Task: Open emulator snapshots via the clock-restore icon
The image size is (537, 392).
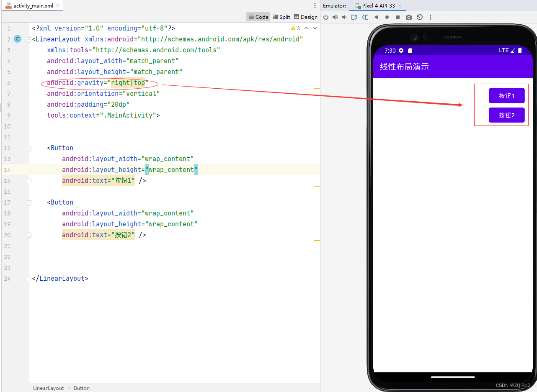Action: (x=419, y=17)
